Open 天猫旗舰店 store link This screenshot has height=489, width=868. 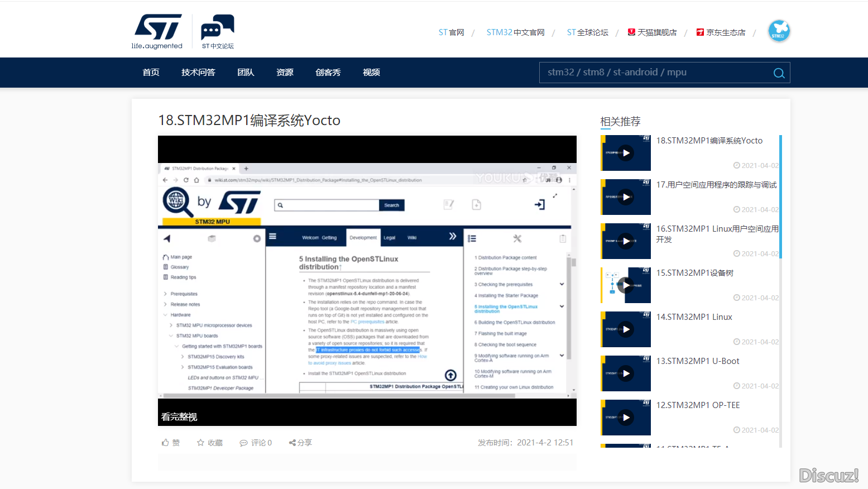(x=652, y=32)
